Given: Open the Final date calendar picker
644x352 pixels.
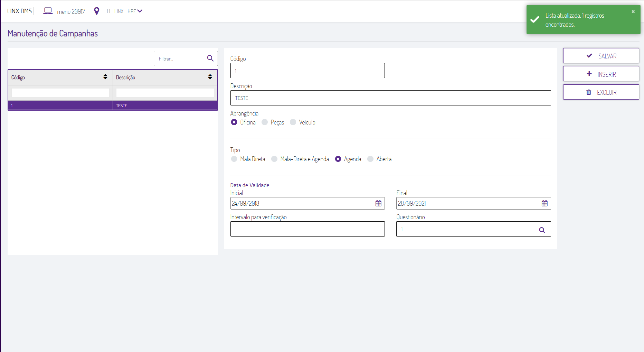Looking at the screenshot, I should point(544,203).
